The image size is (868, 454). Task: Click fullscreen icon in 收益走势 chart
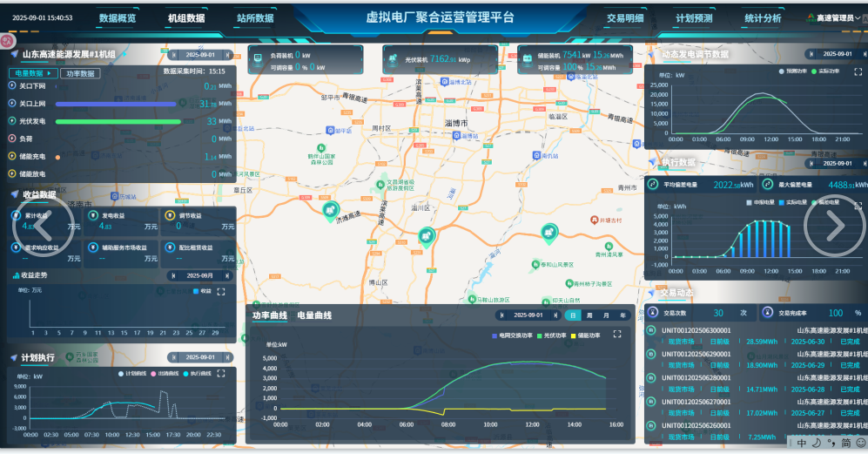tap(221, 292)
